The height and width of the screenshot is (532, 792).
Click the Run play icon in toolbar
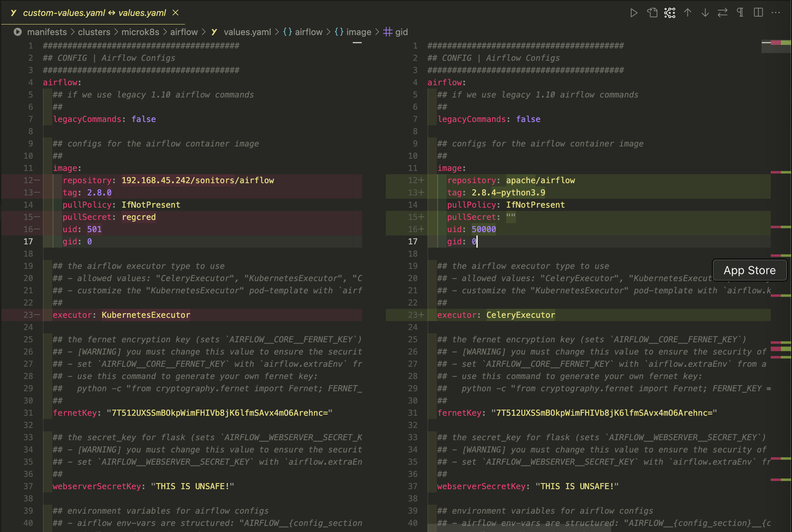pyautogui.click(x=634, y=13)
